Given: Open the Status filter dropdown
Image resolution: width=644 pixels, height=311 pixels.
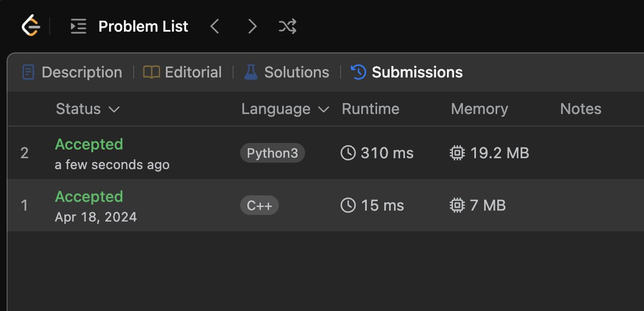Looking at the screenshot, I should 87,109.
